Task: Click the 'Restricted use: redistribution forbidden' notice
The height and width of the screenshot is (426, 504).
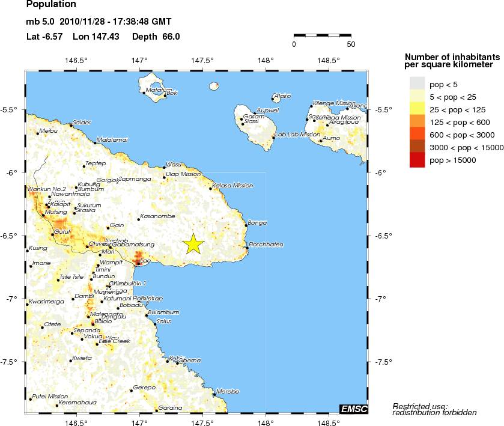Action: (434, 410)
